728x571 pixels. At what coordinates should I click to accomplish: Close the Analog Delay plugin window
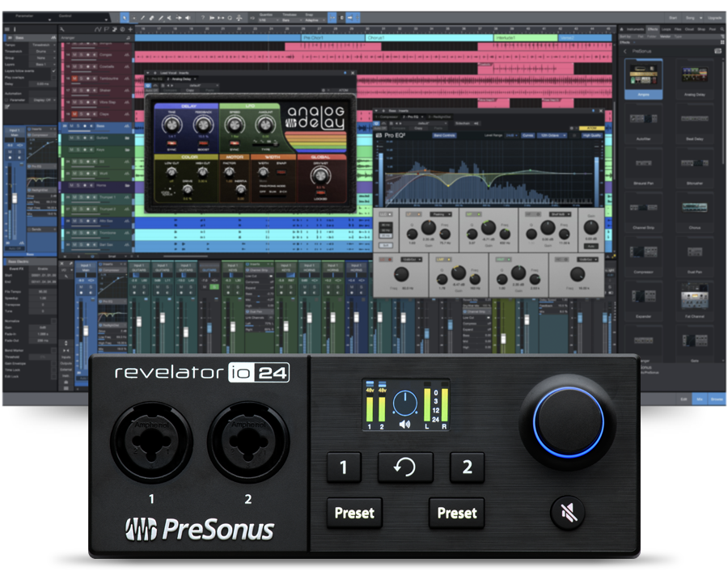point(353,73)
